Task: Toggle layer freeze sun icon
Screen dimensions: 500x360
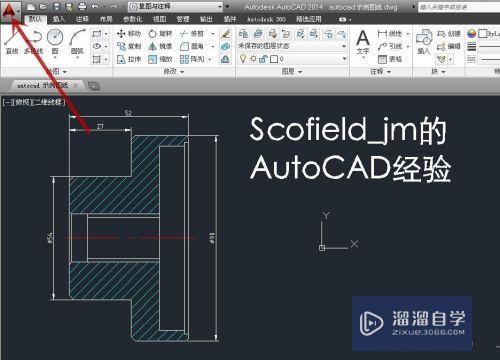Action: (253, 59)
